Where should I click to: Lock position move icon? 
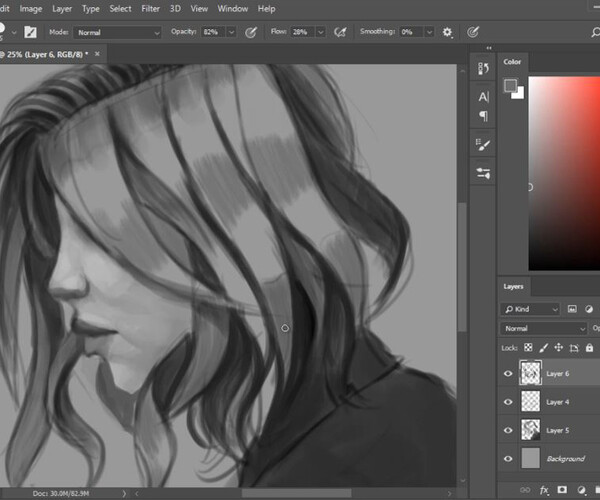tap(559, 347)
